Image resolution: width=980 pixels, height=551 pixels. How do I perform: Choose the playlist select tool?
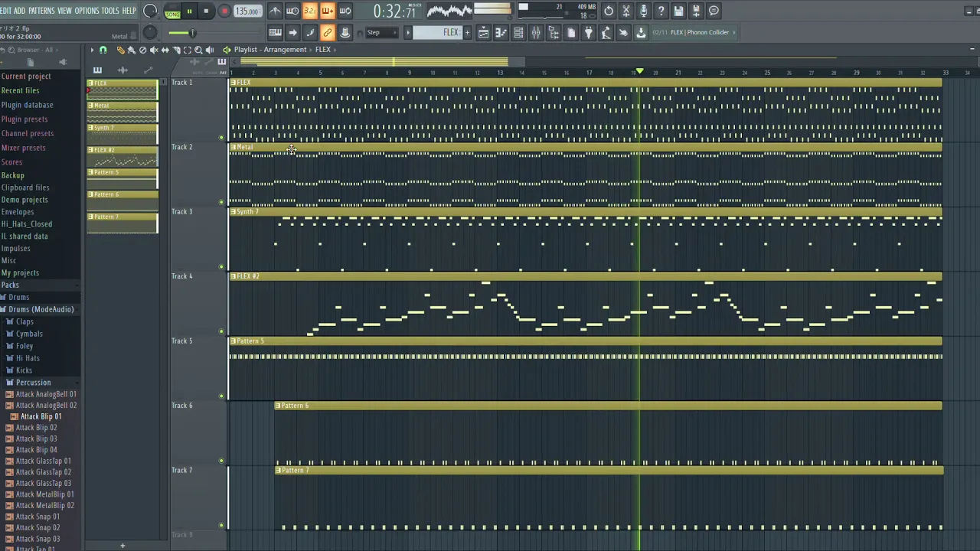187,50
